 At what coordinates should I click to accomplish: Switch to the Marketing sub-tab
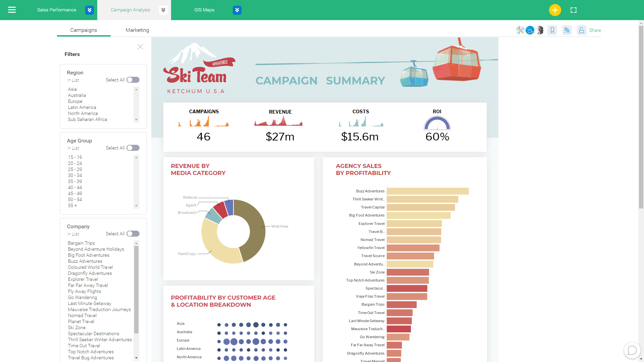coord(138,30)
